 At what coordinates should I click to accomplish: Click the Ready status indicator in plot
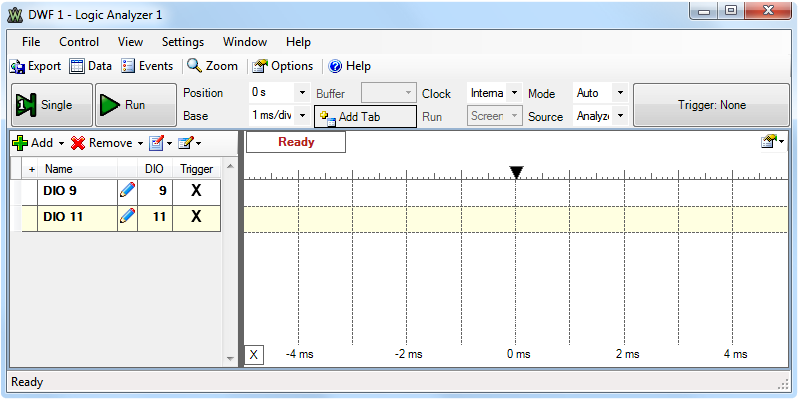296,142
